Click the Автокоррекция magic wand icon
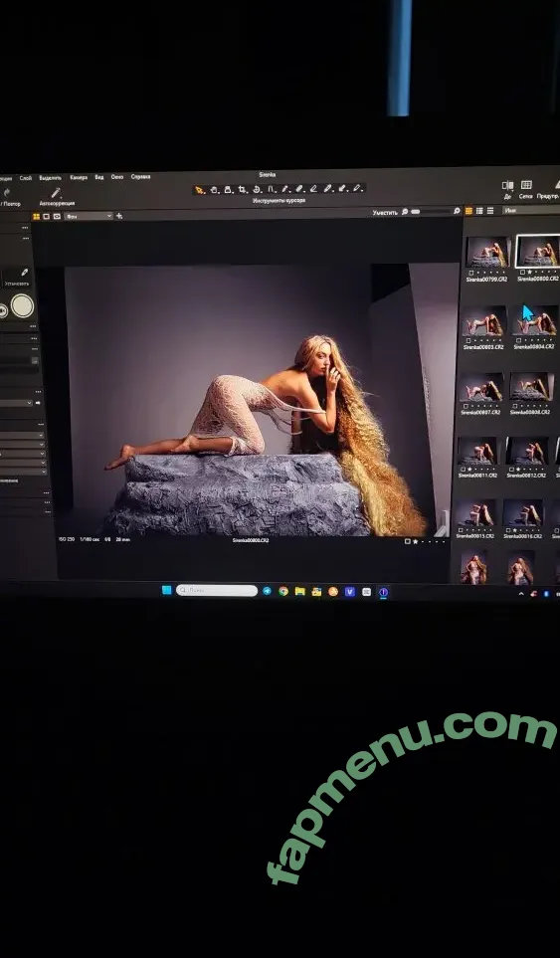Image resolution: width=560 pixels, height=958 pixels. [56, 193]
